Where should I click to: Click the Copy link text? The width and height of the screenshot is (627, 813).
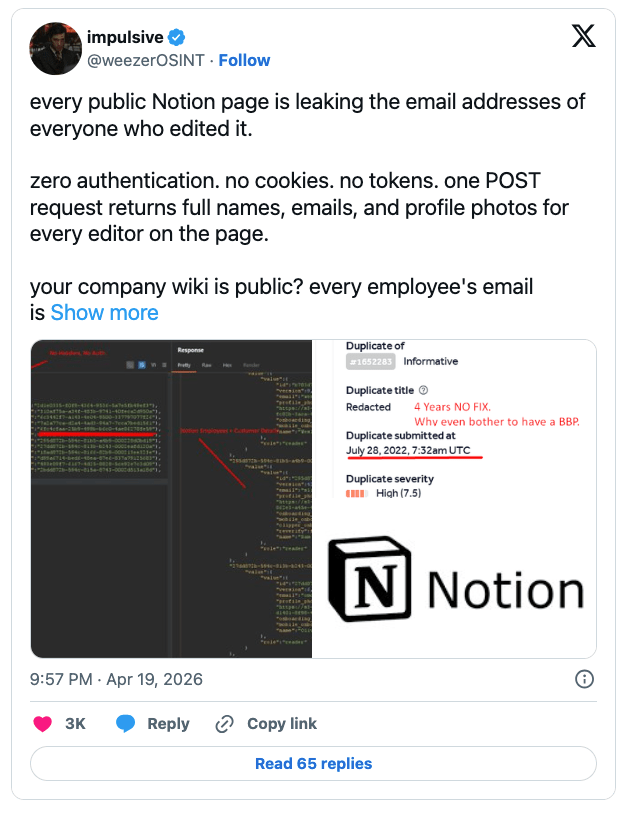click(281, 723)
